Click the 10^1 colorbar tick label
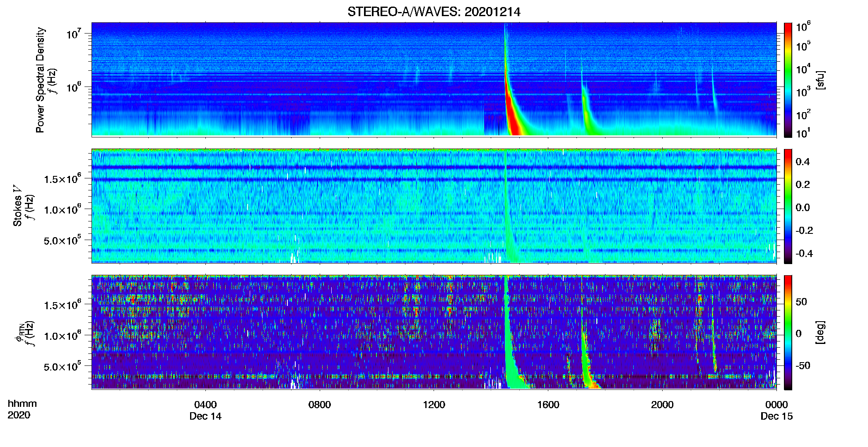This screenshot has height=447, width=868. (803, 133)
